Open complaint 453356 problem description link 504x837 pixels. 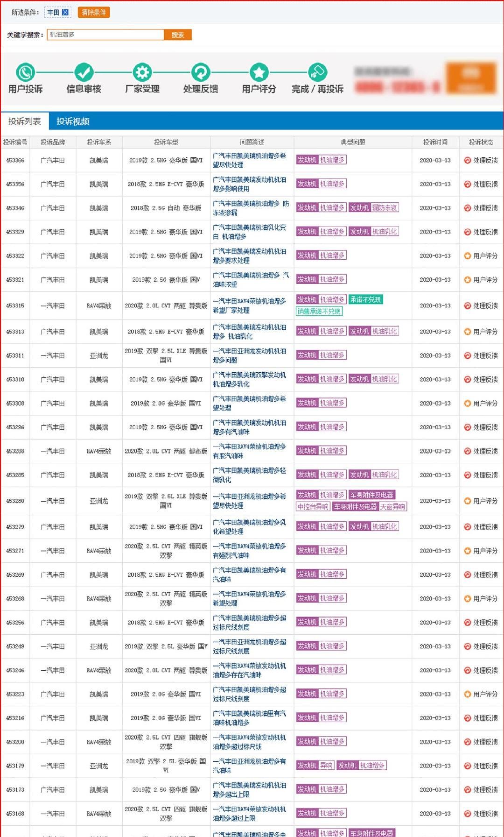(x=250, y=184)
